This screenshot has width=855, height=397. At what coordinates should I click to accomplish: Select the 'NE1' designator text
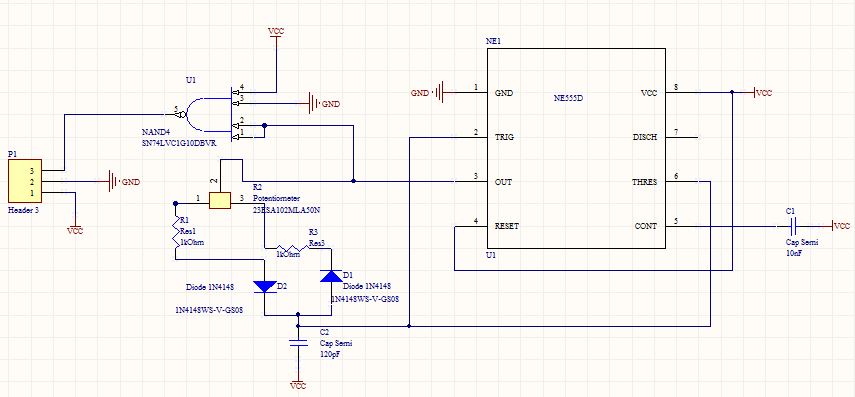[x=493, y=42]
